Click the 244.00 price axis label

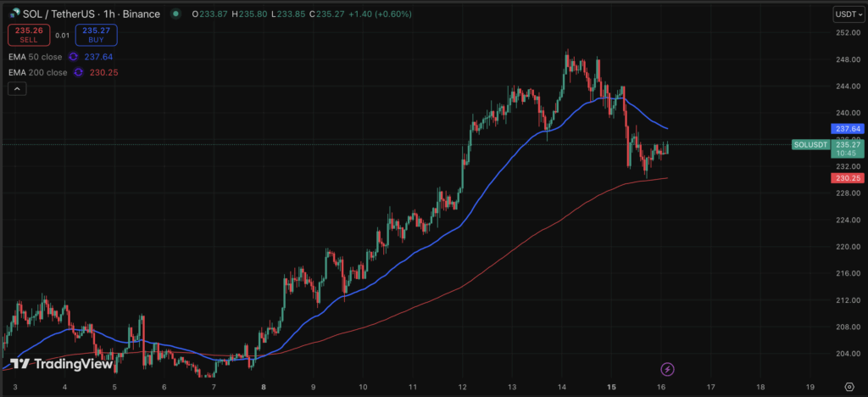click(848, 87)
